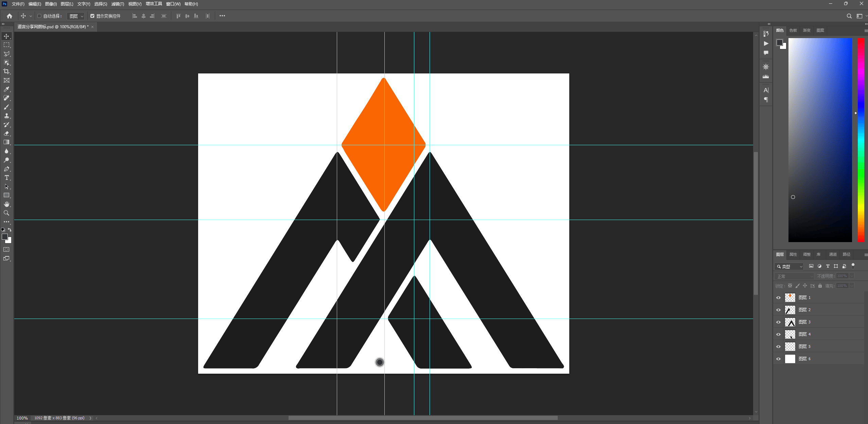Open the 图层 auto-select dropdown
Image resolution: width=868 pixels, height=424 pixels.
coord(76,16)
